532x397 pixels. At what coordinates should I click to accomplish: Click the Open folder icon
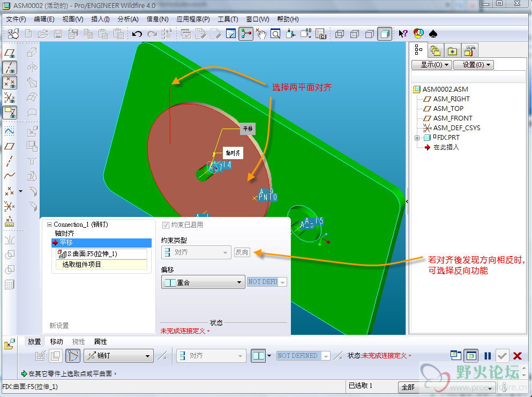click(43, 34)
